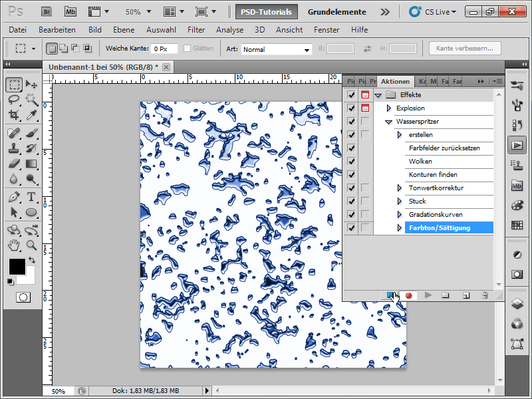
Task: Select the Lasso tool
Action: tap(14, 100)
